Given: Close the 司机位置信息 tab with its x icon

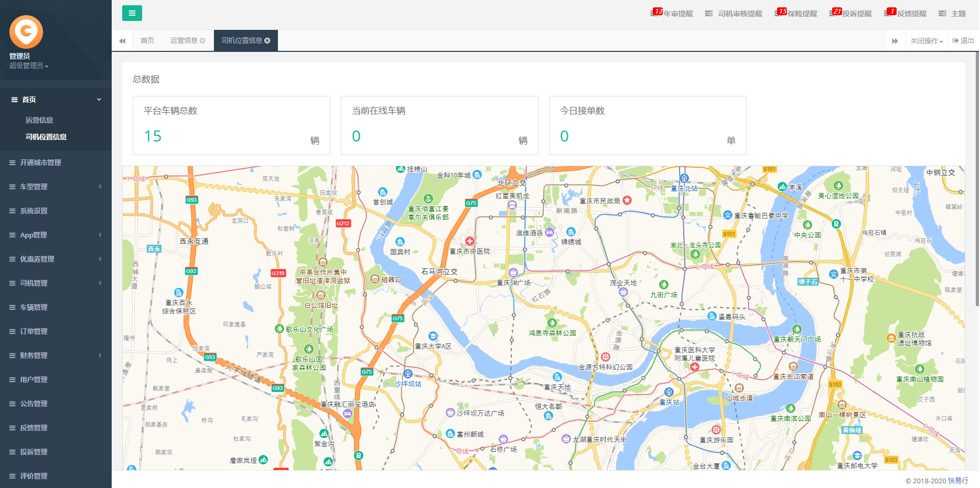Looking at the screenshot, I should (267, 40).
